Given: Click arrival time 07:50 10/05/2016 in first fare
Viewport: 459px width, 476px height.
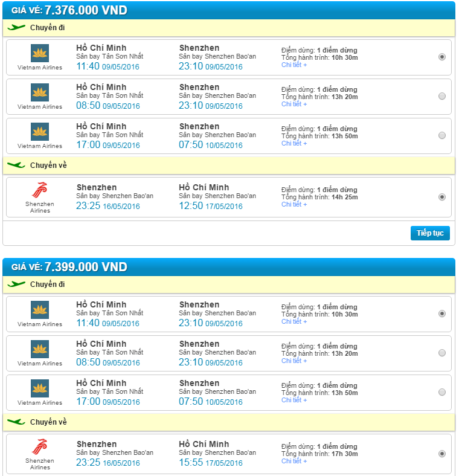Looking at the screenshot, I should coord(211,145).
